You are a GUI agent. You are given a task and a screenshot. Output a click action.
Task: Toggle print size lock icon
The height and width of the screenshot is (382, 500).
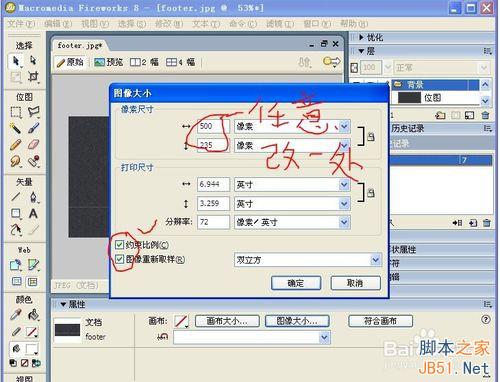click(370, 193)
